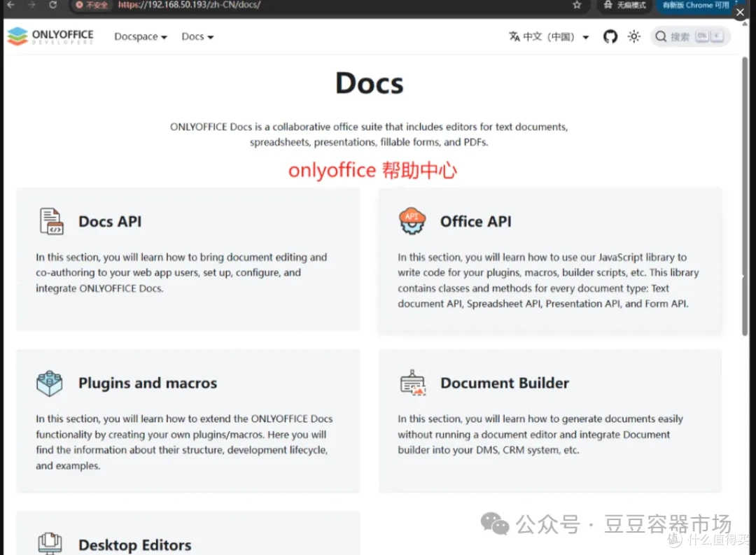Click the Office API gear icon
The width and height of the screenshot is (756, 555).
[412, 221]
